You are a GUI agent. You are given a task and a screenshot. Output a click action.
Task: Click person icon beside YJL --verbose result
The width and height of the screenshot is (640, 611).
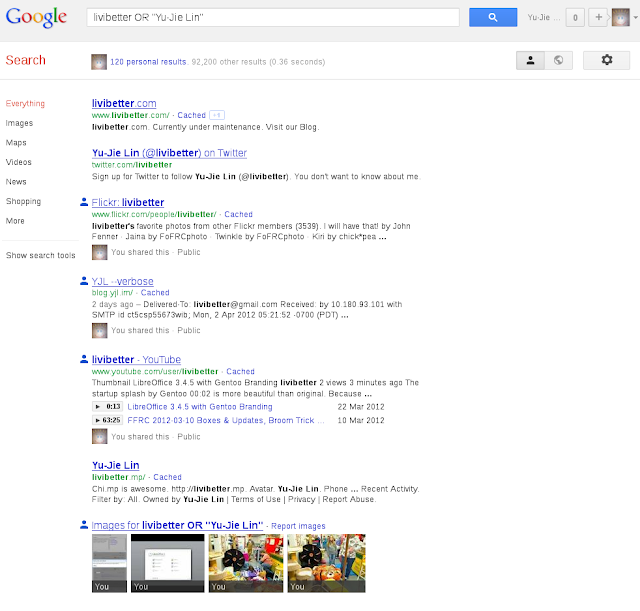(x=84, y=281)
